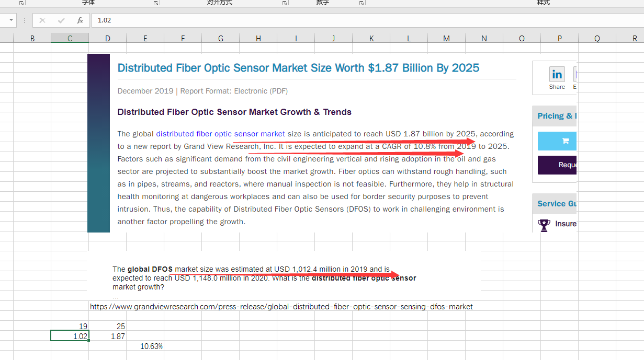Select column C header
The width and height of the screenshot is (644, 360).
pos(70,38)
